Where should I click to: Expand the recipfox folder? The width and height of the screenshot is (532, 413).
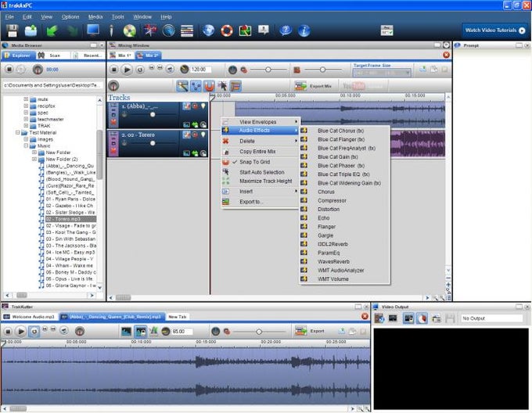coord(26,106)
